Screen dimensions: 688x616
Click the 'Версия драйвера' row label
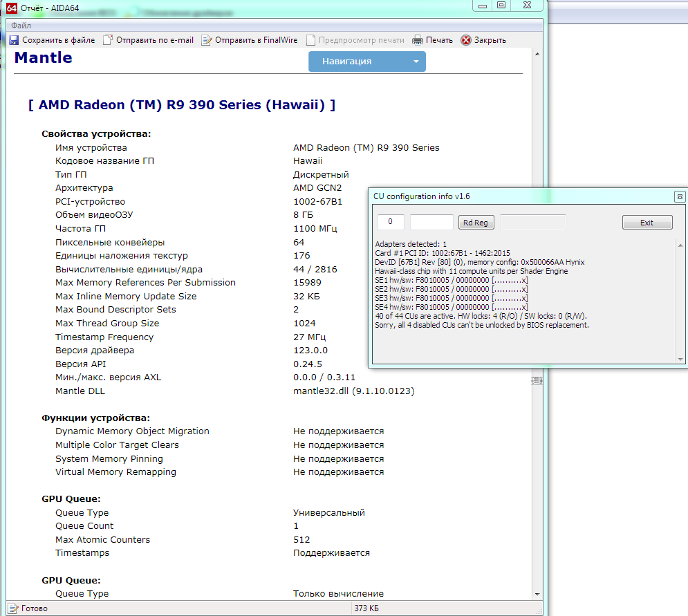coord(94,351)
